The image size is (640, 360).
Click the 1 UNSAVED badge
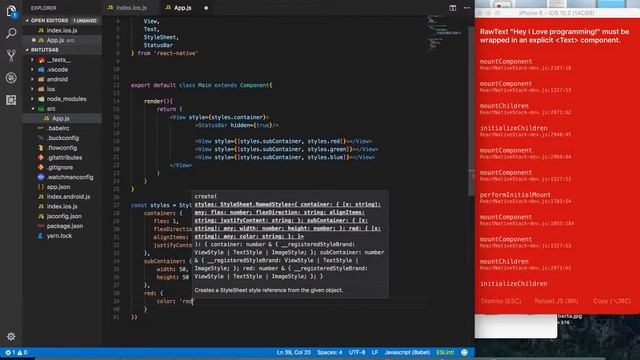85,20
